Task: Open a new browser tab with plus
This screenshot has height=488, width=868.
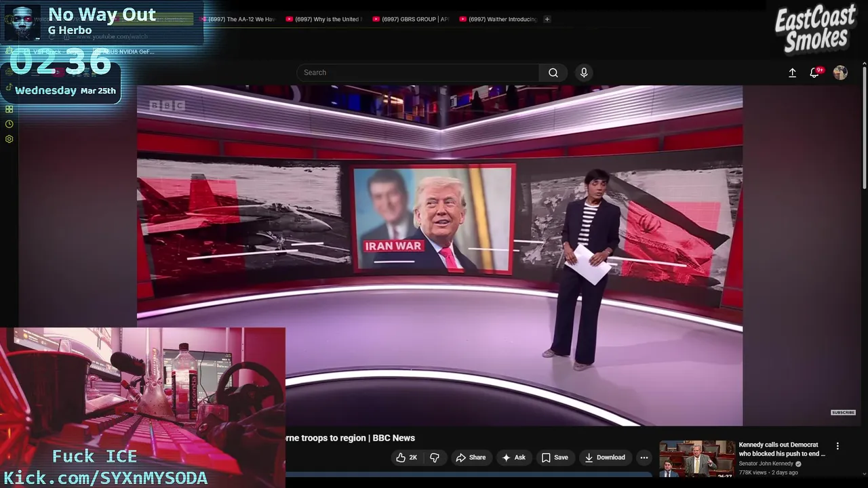Action: point(547,19)
